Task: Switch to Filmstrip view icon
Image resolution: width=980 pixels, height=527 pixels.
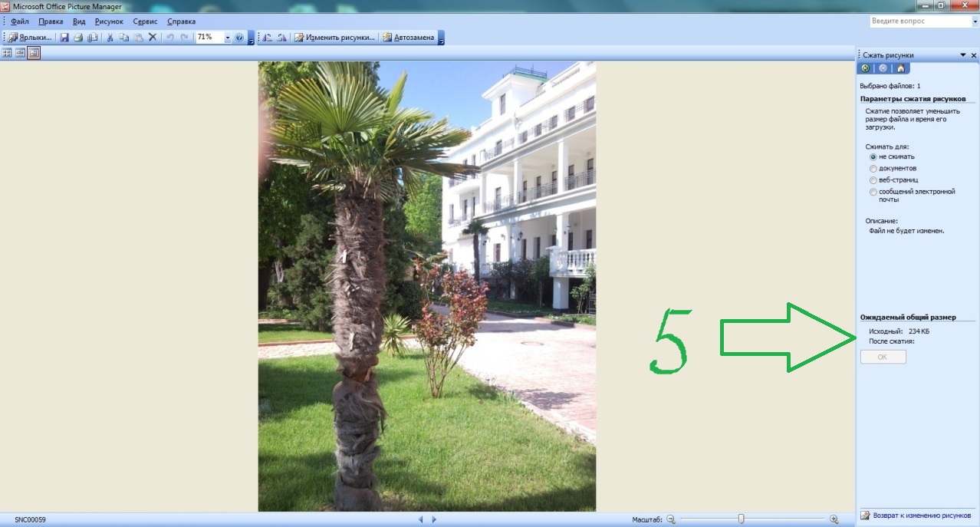Action: tap(21, 53)
